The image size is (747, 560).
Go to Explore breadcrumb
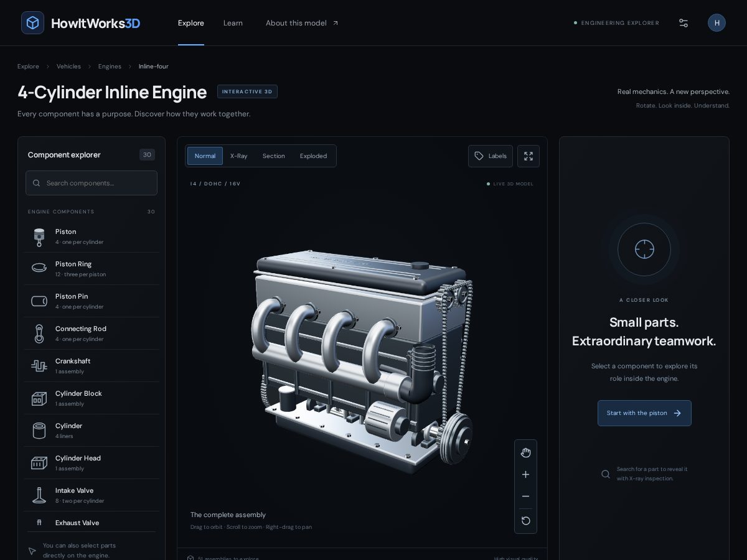click(28, 67)
